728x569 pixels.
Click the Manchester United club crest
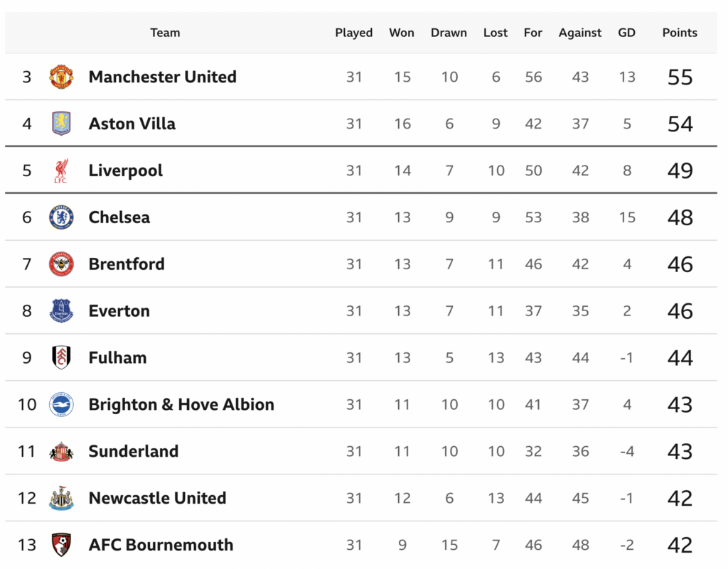click(x=61, y=77)
